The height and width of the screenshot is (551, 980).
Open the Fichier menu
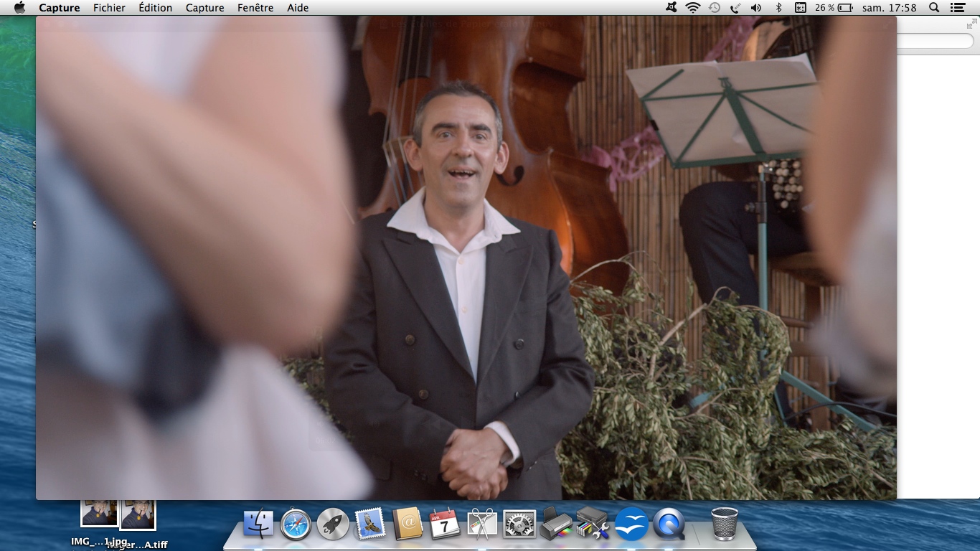109,8
